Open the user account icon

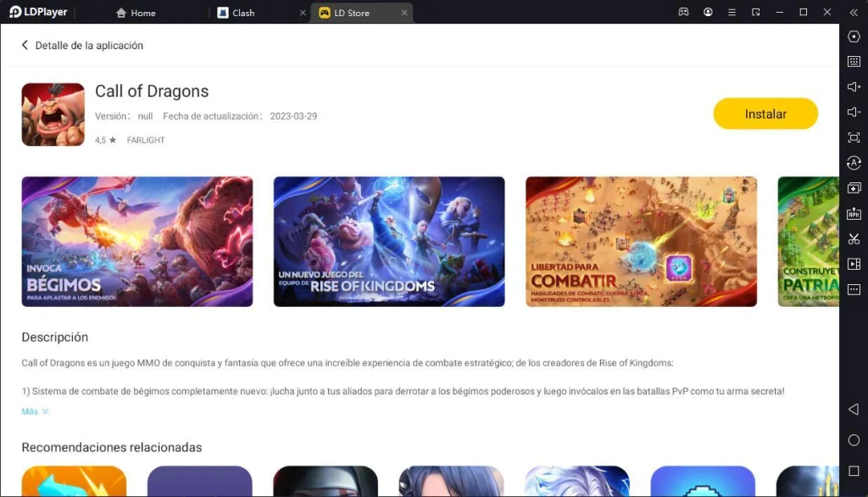click(708, 12)
